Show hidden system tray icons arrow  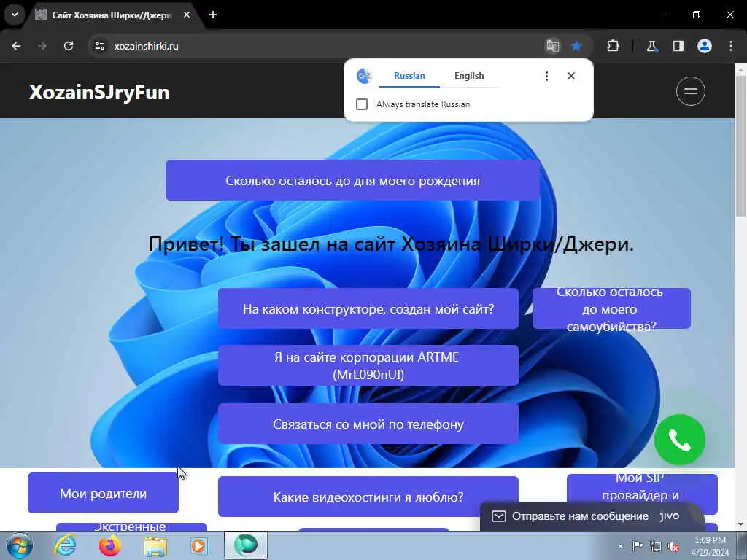pos(620,547)
